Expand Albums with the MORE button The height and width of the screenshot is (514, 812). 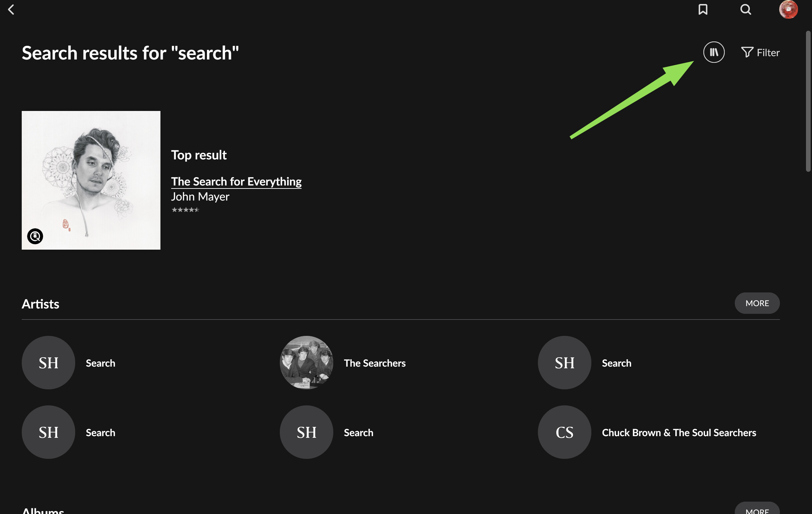click(x=757, y=510)
